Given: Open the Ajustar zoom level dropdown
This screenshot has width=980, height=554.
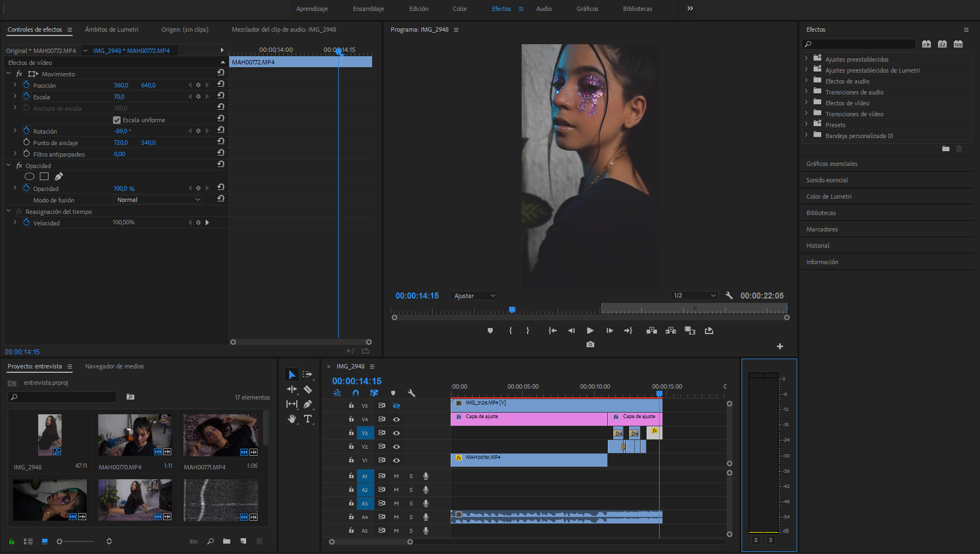Looking at the screenshot, I should click(474, 296).
